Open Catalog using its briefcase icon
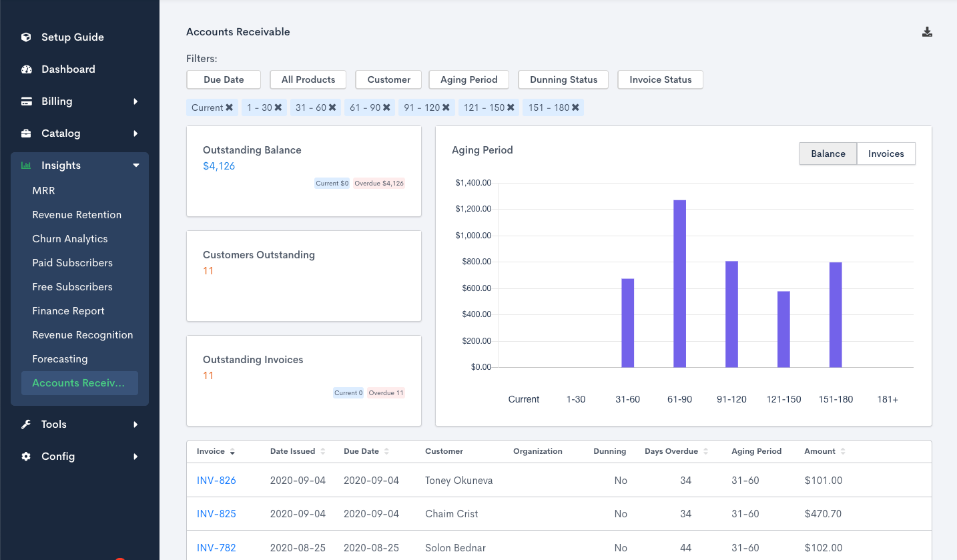 point(25,133)
